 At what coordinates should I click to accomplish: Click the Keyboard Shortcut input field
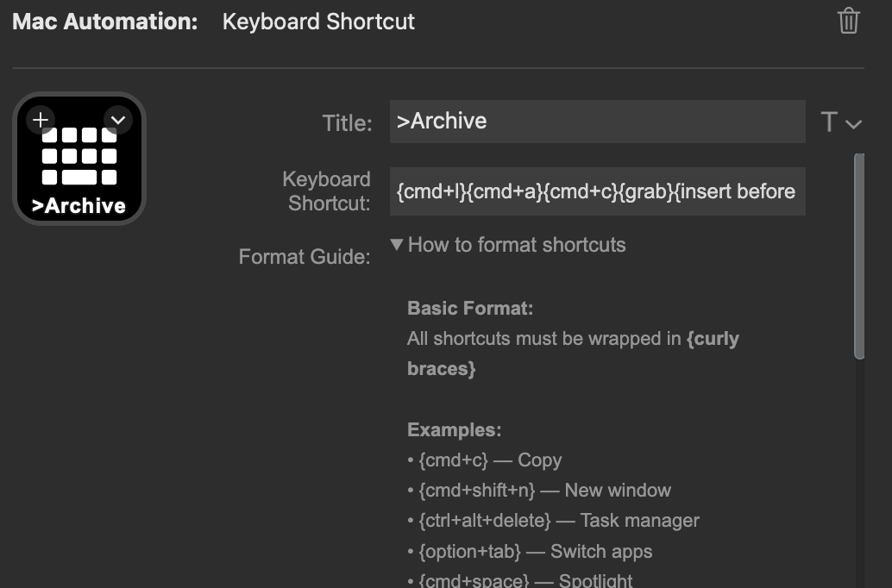point(595,191)
